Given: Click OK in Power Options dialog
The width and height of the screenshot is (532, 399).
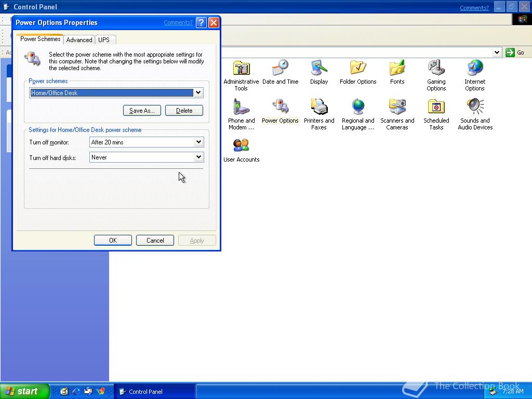Looking at the screenshot, I should click(113, 240).
